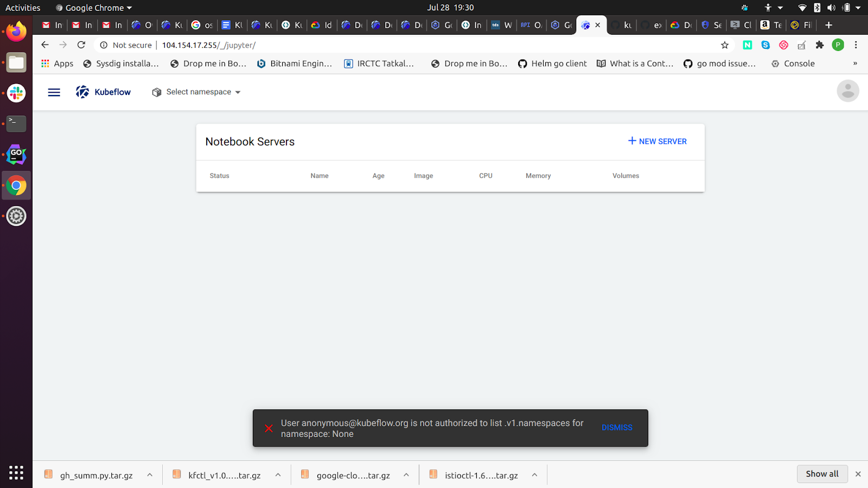Bookmark the page via the star icon
The image size is (868, 488).
[x=725, y=45]
